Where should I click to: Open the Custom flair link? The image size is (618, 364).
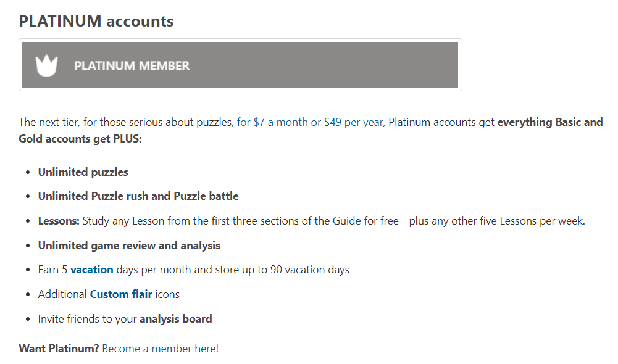[x=121, y=294]
